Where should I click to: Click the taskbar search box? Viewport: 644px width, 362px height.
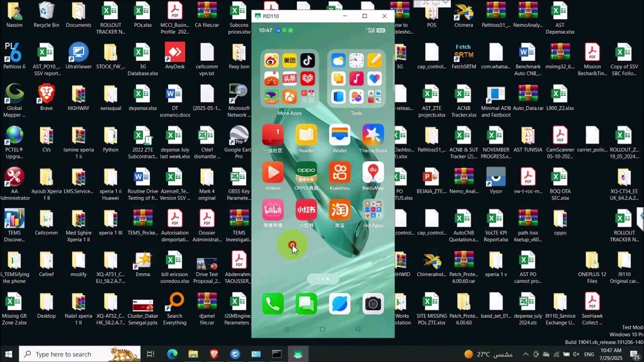pos(78,354)
